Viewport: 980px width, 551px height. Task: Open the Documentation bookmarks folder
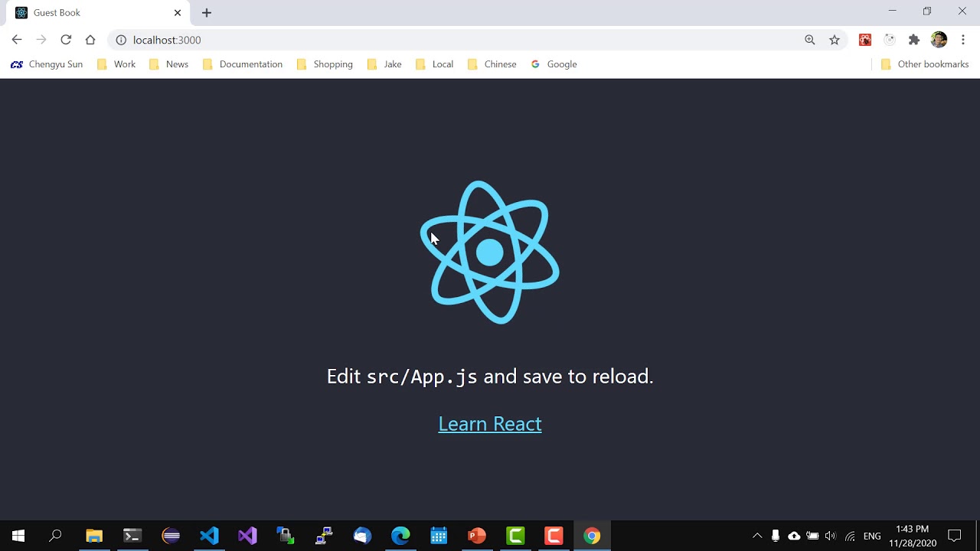pos(243,64)
